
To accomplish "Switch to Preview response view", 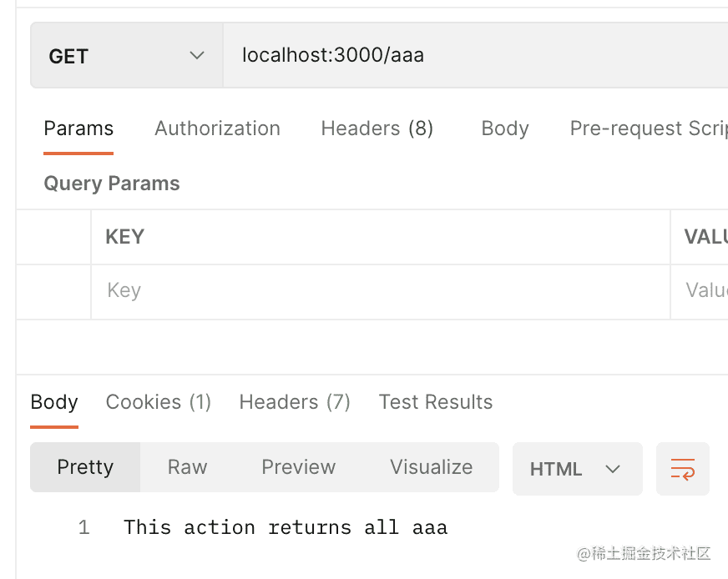I will [298, 467].
